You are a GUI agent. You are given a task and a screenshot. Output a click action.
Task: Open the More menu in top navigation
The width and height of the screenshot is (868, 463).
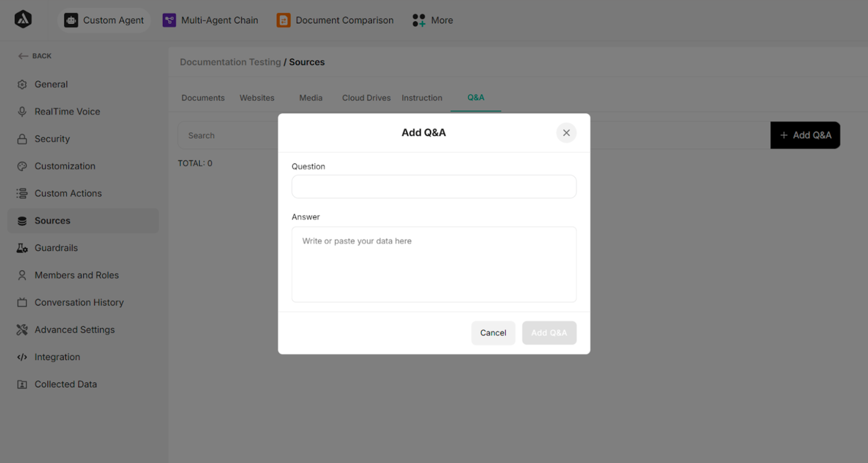coord(432,20)
